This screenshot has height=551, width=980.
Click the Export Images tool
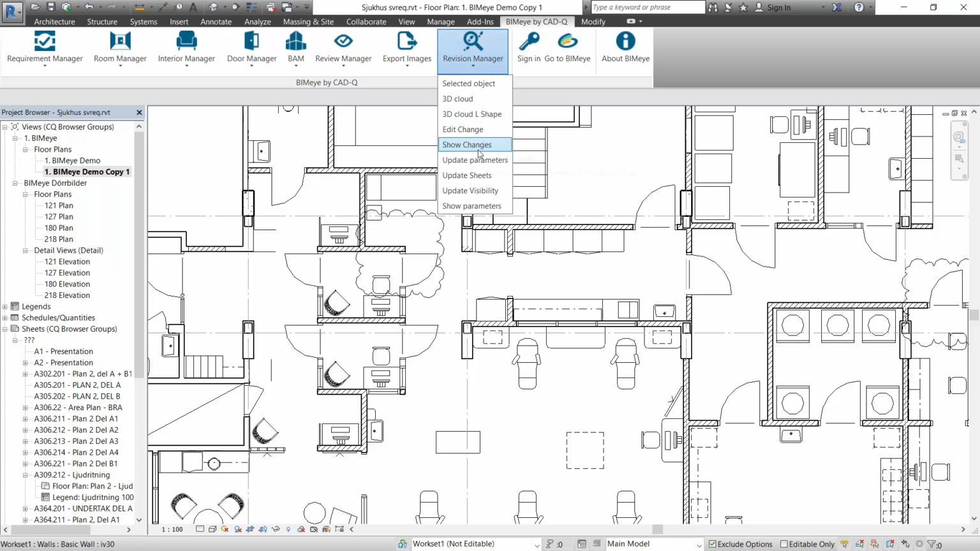click(407, 48)
